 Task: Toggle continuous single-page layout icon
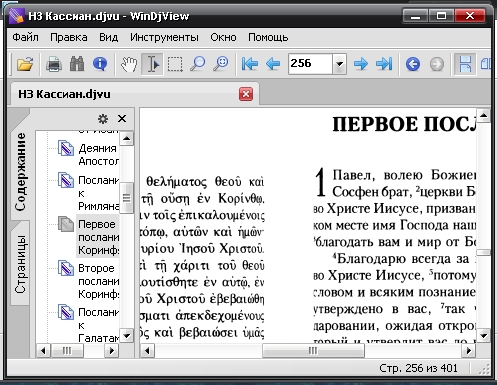tap(465, 64)
